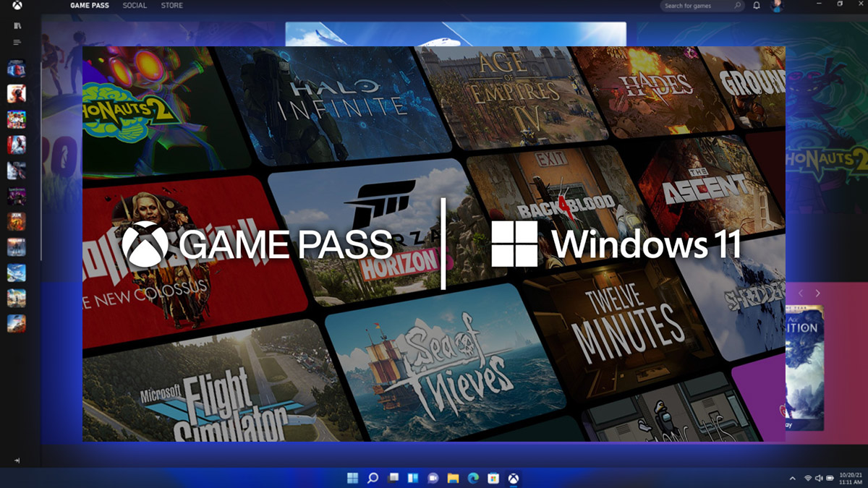Click the search magnifier icon
This screenshot has height=488, width=868.
(x=738, y=6)
